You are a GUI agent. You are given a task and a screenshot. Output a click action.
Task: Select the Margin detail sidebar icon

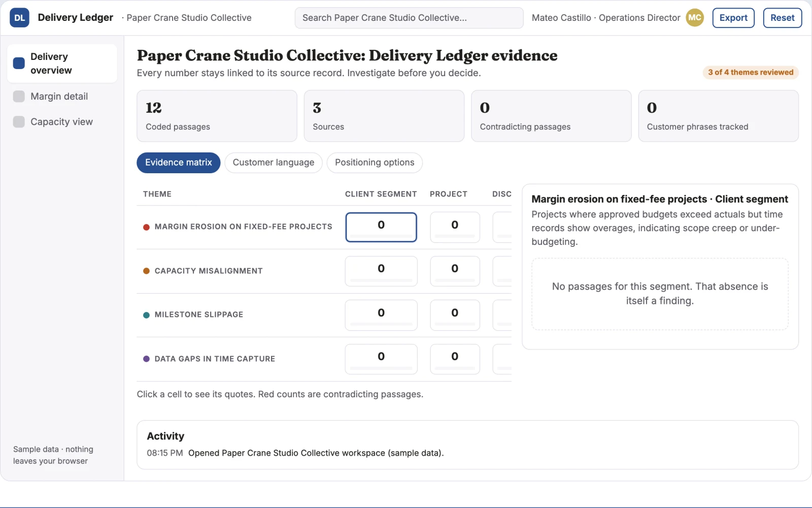point(19,97)
